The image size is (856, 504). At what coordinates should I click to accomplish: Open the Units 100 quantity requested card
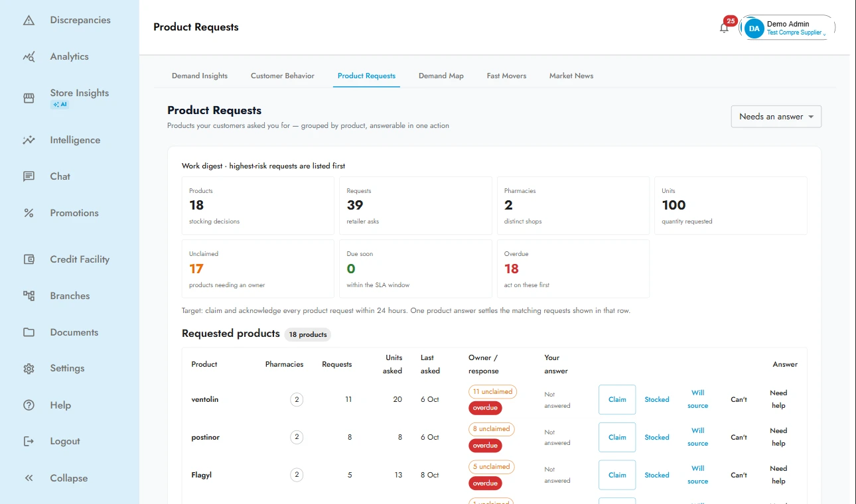click(731, 206)
